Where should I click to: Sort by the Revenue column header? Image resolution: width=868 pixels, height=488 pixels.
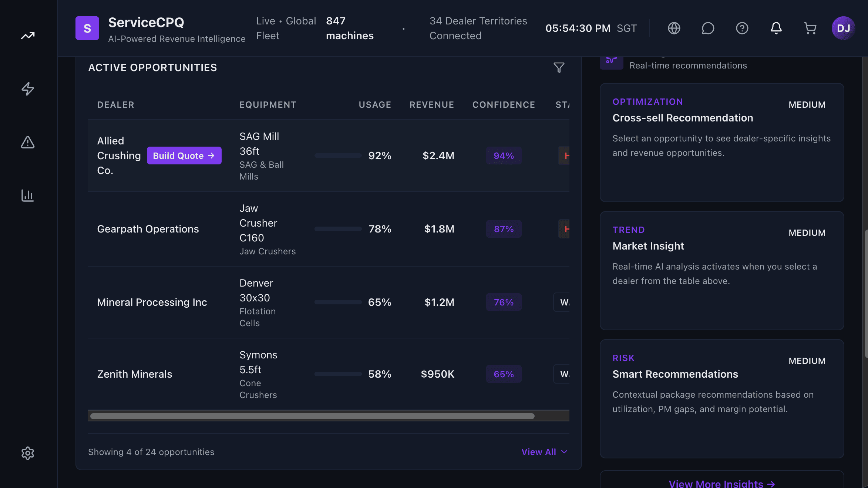432,105
